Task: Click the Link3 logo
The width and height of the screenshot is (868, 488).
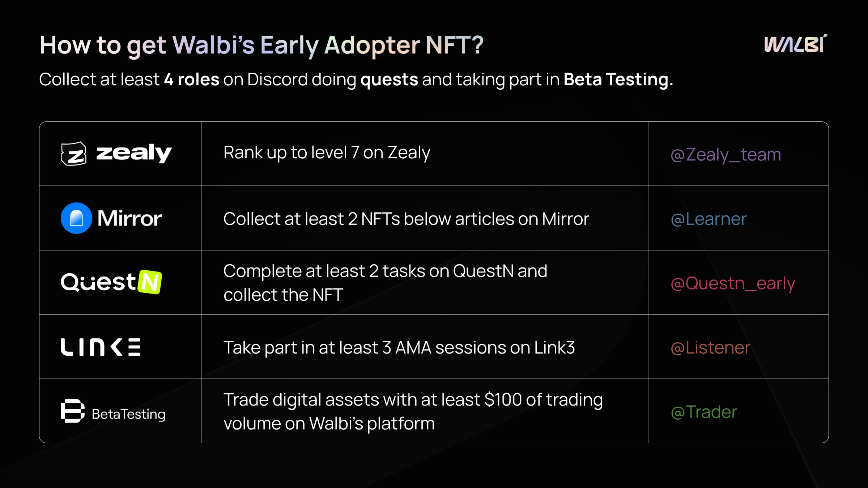Action: (x=101, y=347)
